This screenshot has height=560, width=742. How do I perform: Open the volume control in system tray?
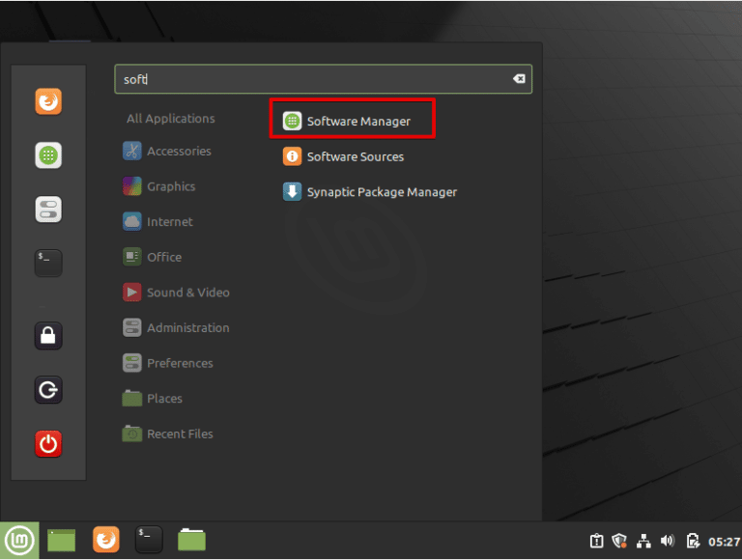coord(668,541)
